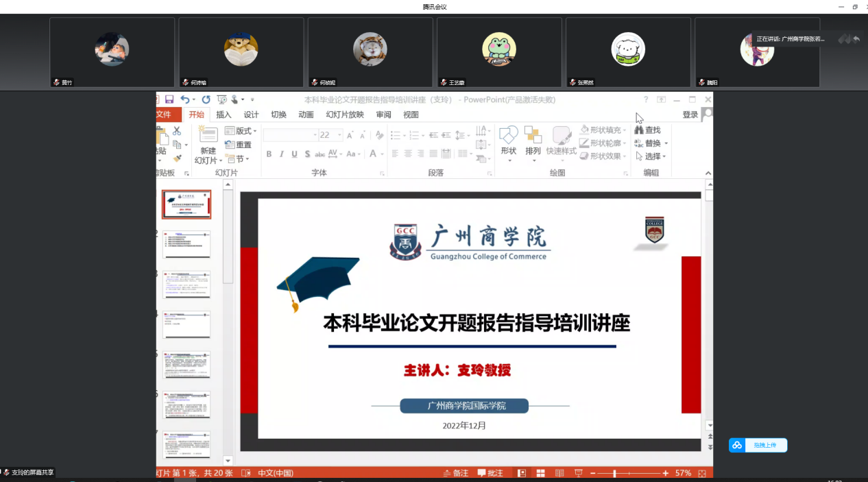The width and height of the screenshot is (868, 482).
Task: Switch to the 幻灯片放映 tab
Action: [345, 115]
